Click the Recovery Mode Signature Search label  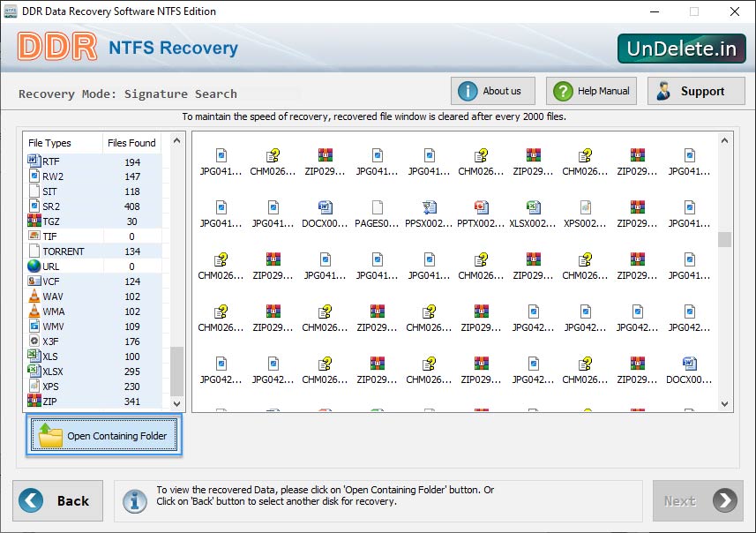[x=128, y=94]
